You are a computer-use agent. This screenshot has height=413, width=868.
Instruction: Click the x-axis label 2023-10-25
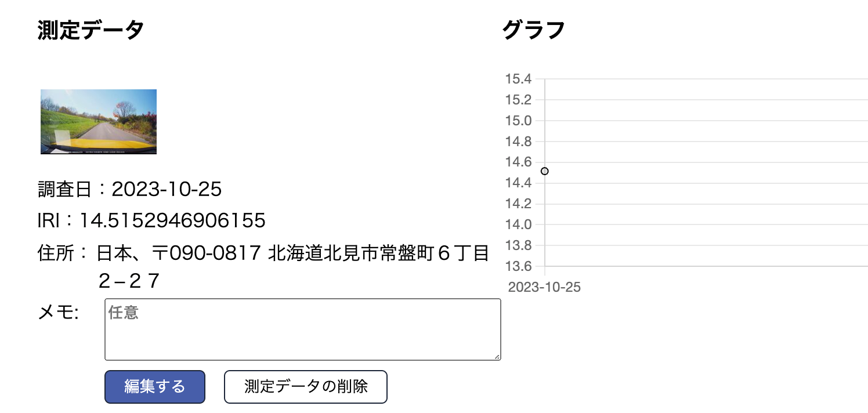[x=544, y=287]
